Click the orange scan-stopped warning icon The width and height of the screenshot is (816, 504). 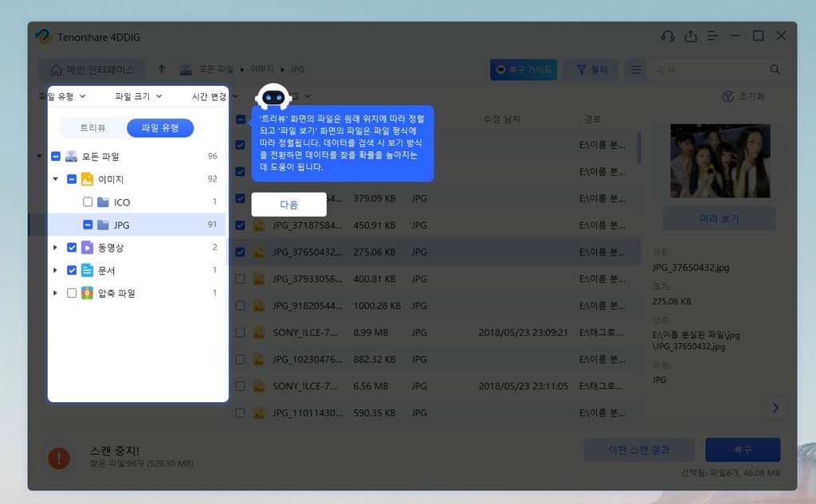click(x=59, y=459)
